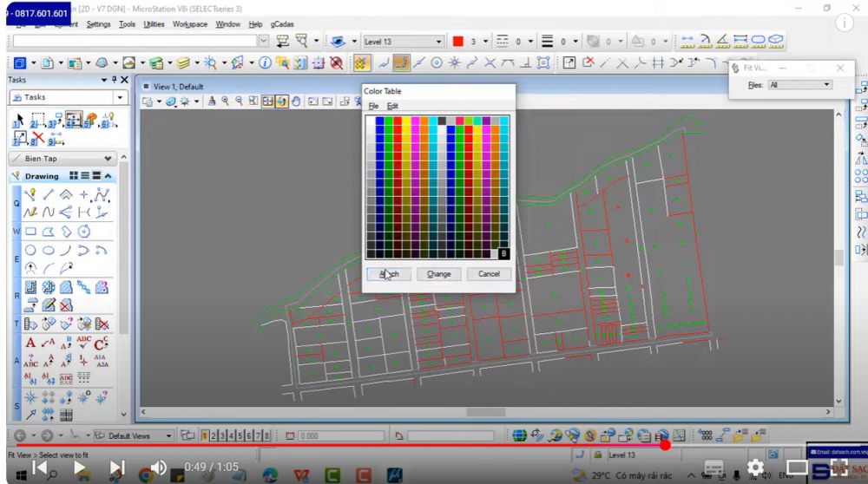
Task: Activate the Pan View hand icon
Action: click(x=296, y=101)
